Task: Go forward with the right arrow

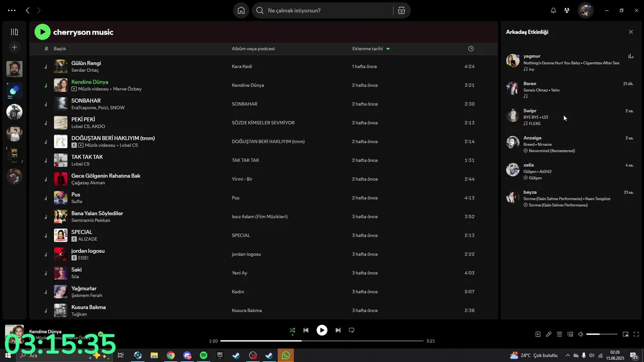Action: click(x=39, y=11)
